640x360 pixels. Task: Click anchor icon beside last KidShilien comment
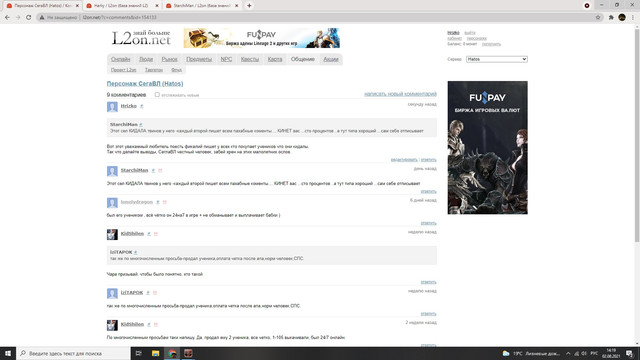pos(149,324)
